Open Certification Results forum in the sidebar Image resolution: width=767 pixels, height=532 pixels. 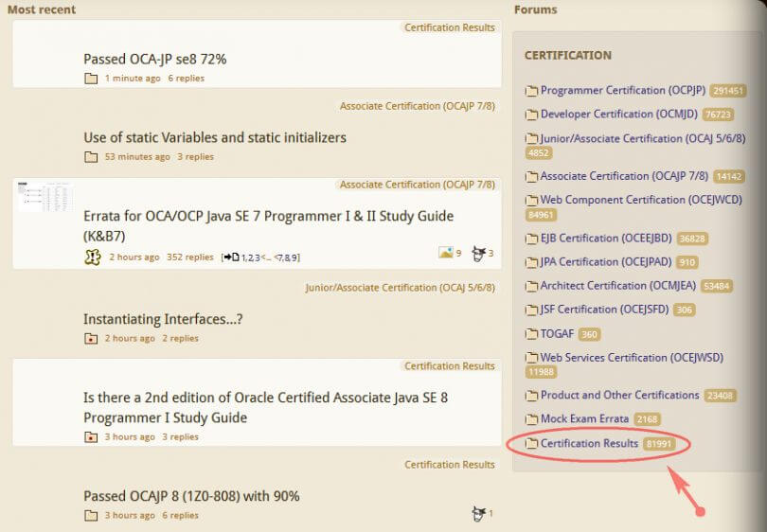588,443
